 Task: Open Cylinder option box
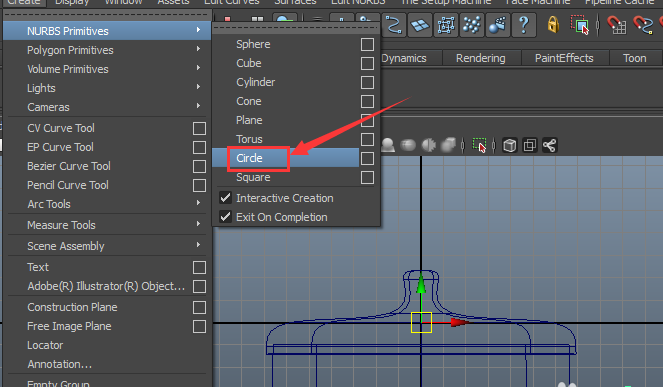(x=367, y=82)
